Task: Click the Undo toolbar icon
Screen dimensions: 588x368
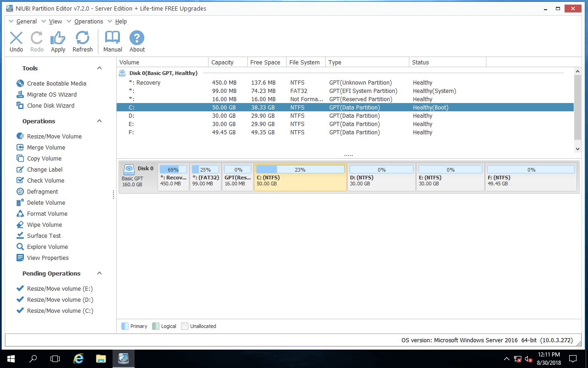Action: [x=16, y=38]
